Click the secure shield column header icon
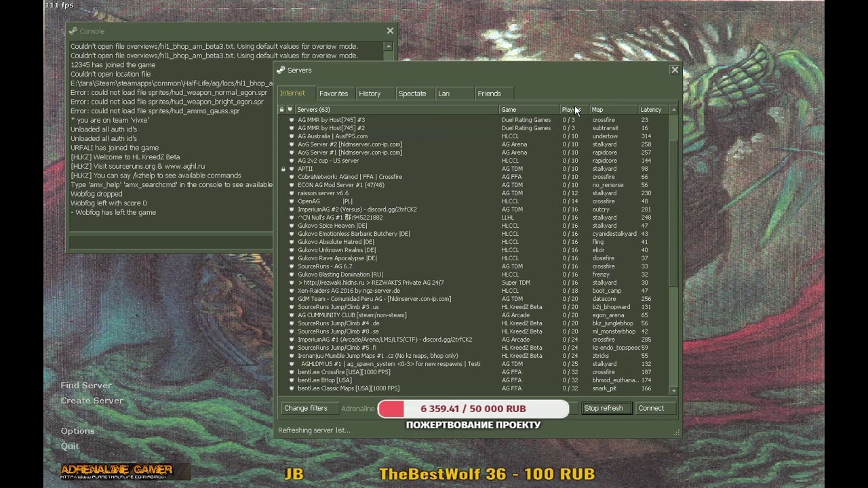 click(290, 109)
